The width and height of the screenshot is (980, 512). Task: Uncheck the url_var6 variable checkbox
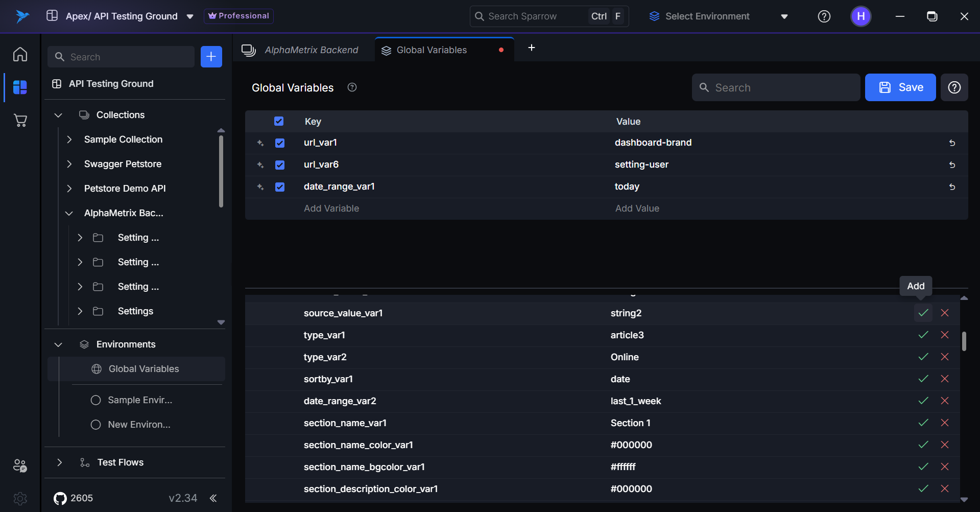pyautogui.click(x=280, y=165)
